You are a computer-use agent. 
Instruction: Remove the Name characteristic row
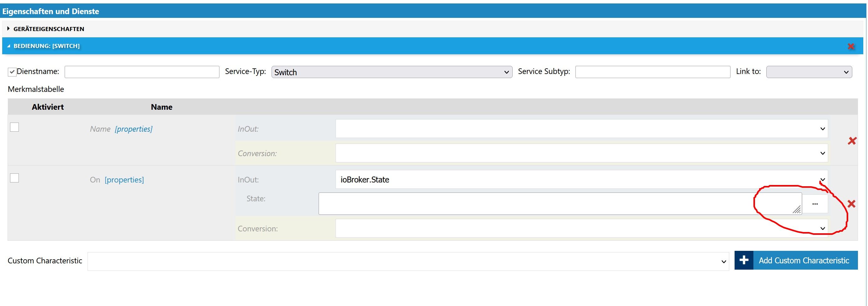[x=852, y=141]
